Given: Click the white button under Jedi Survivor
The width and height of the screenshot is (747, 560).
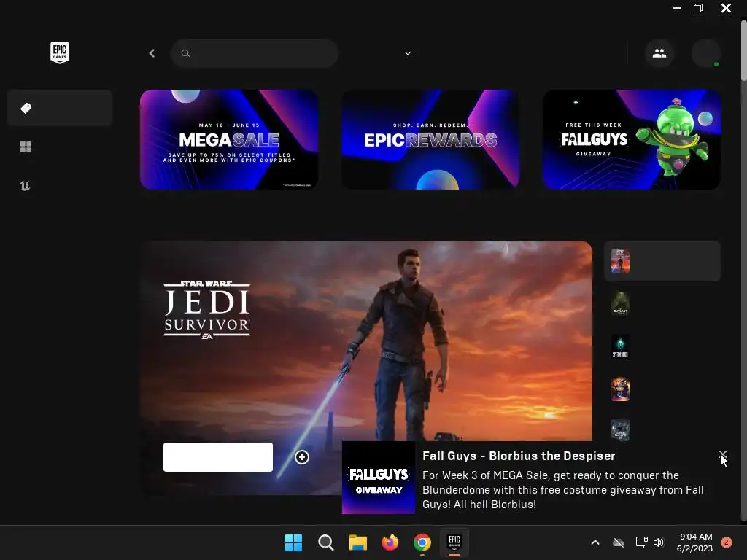Looking at the screenshot, I should click(x=218, y=457).
